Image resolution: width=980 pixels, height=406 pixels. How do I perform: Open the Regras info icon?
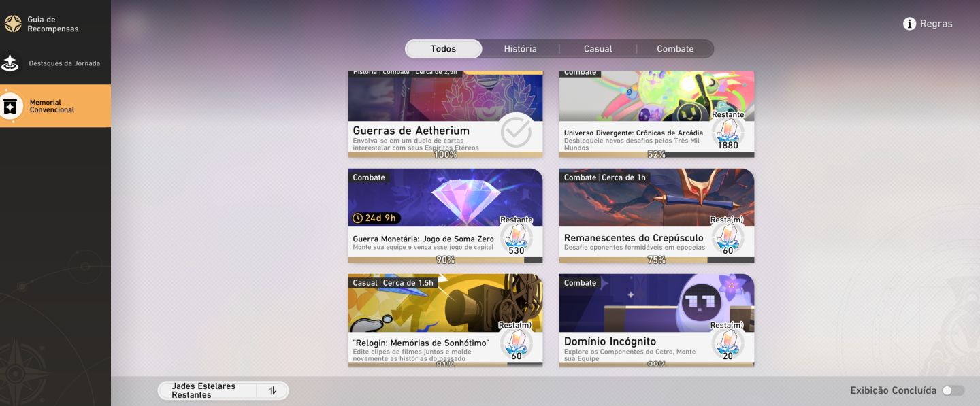tap(909, 24)
